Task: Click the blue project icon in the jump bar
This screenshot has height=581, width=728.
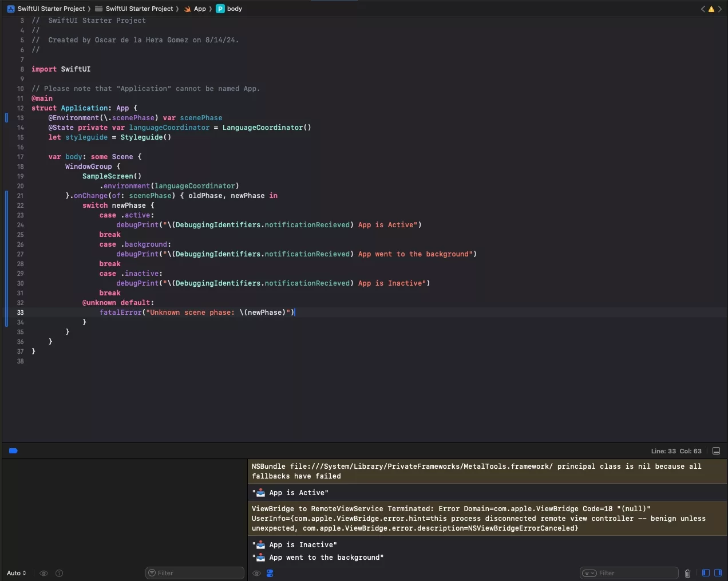Action: pos(11,9)
